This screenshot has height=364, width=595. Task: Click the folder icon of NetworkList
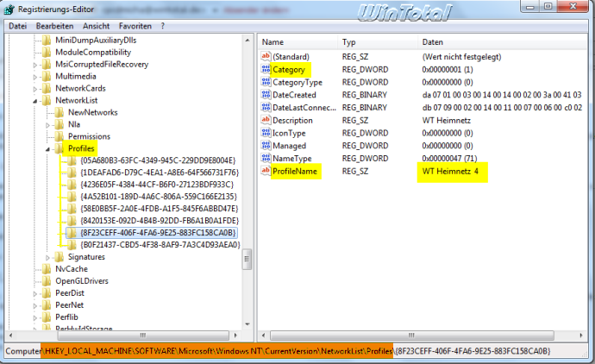coord(47,101)
